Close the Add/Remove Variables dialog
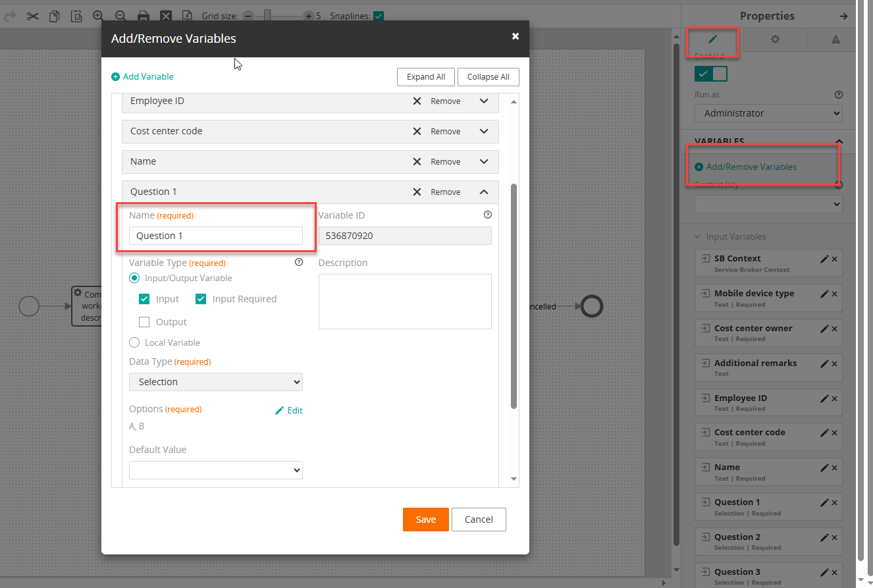 coord(516,36)
